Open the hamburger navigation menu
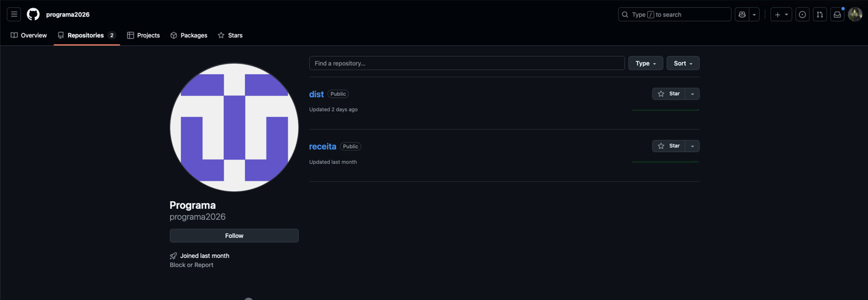The width and height of the screenshot is (868, 300). (14, 14)
